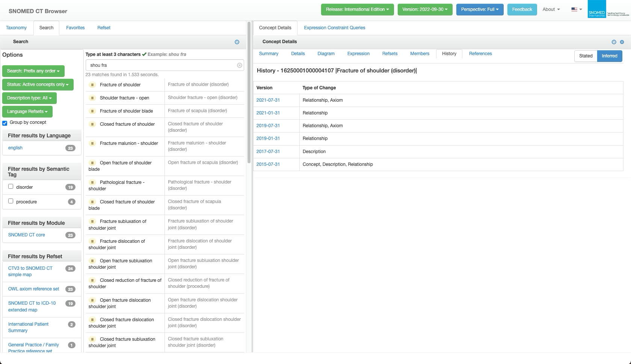The image size is (631, 364).
Task: Open search history clock icon
Action: (237, 42)
